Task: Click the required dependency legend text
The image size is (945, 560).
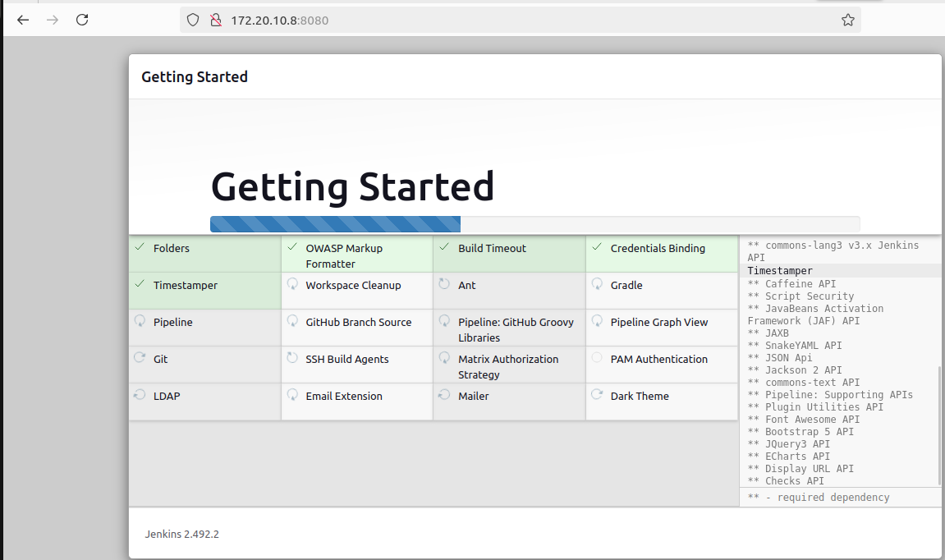Action: [x=819, y=498]
